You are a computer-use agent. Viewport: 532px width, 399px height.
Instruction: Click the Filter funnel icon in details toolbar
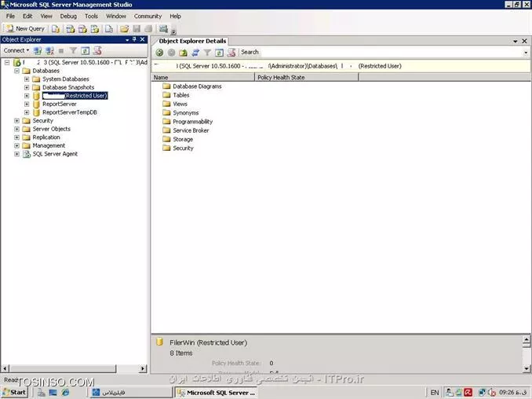[207, 53]
